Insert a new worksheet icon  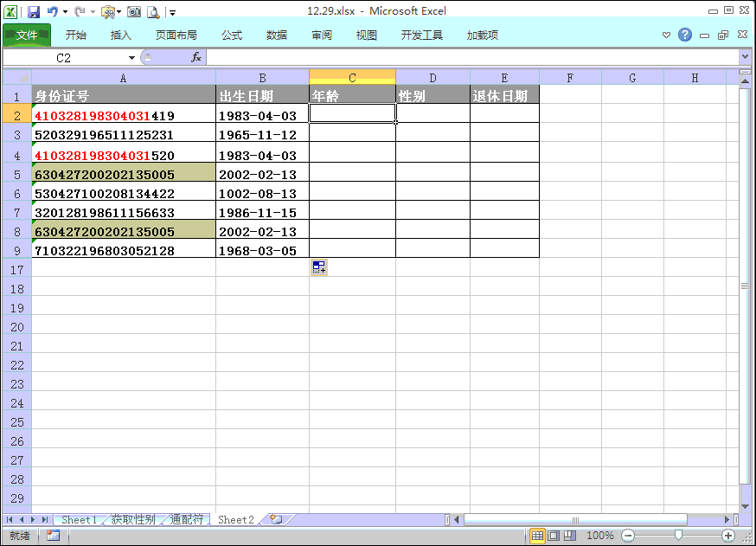tap(277, 519)
